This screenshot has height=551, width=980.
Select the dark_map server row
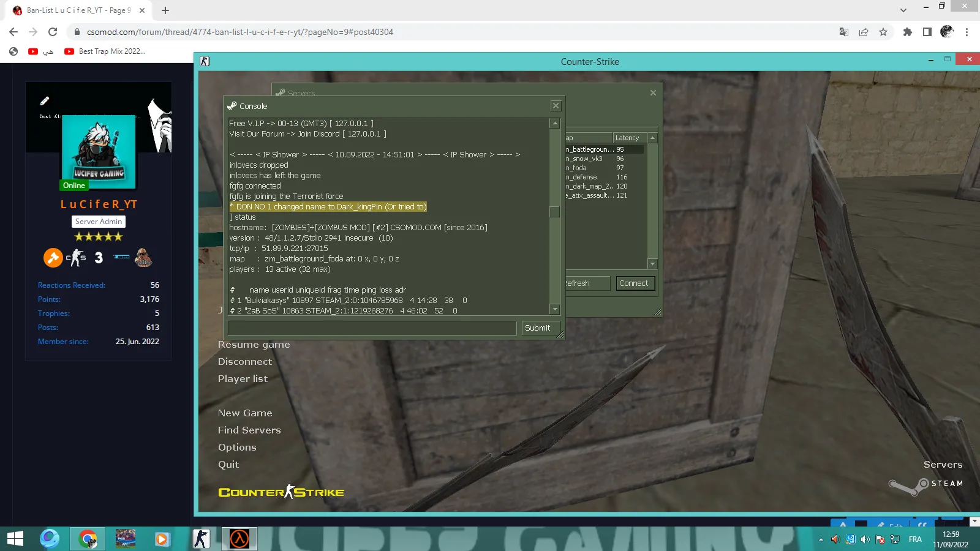click(604, 186)
